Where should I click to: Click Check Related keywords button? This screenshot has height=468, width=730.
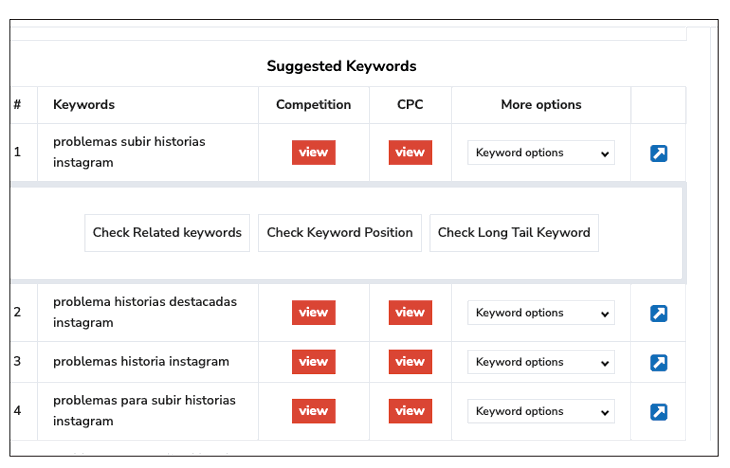point(167,233)
